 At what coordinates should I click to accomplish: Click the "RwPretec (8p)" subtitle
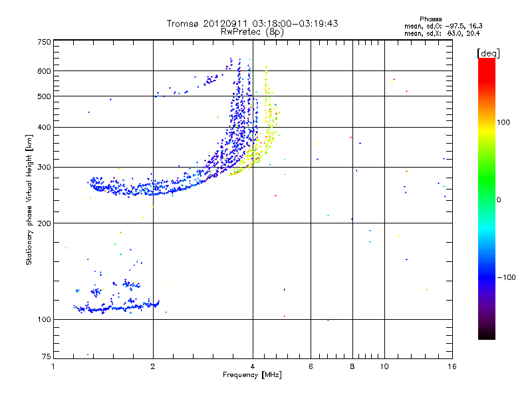(252, 32)
